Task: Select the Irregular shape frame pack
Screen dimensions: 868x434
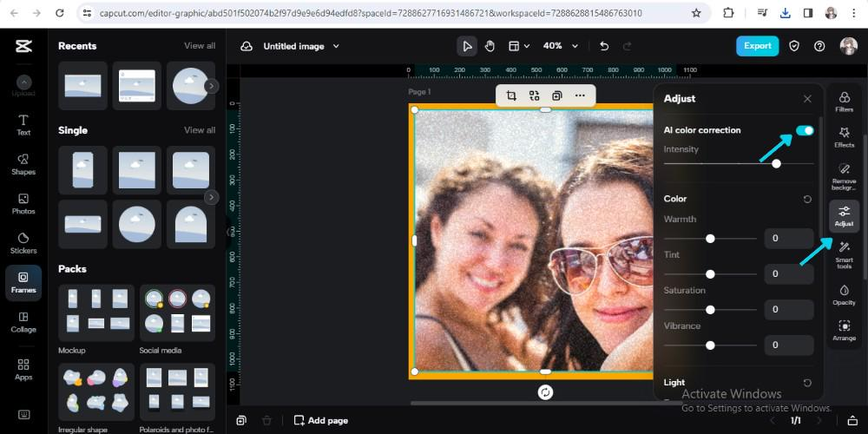Action: 96,392
